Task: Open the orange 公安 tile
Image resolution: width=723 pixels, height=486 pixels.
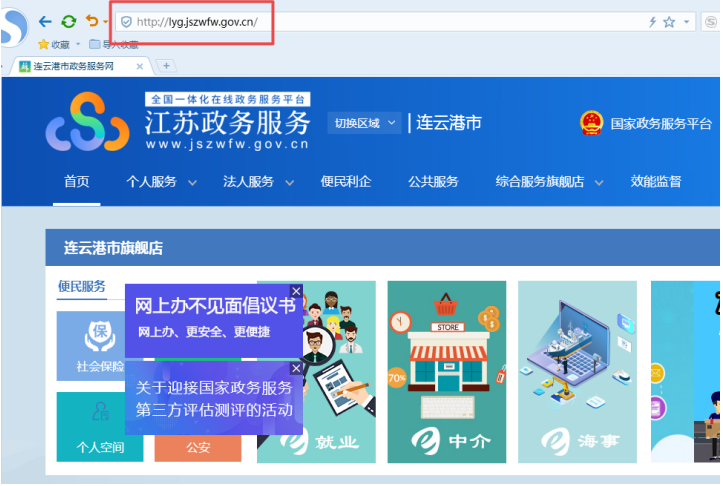Action: (x=198, y=448)
